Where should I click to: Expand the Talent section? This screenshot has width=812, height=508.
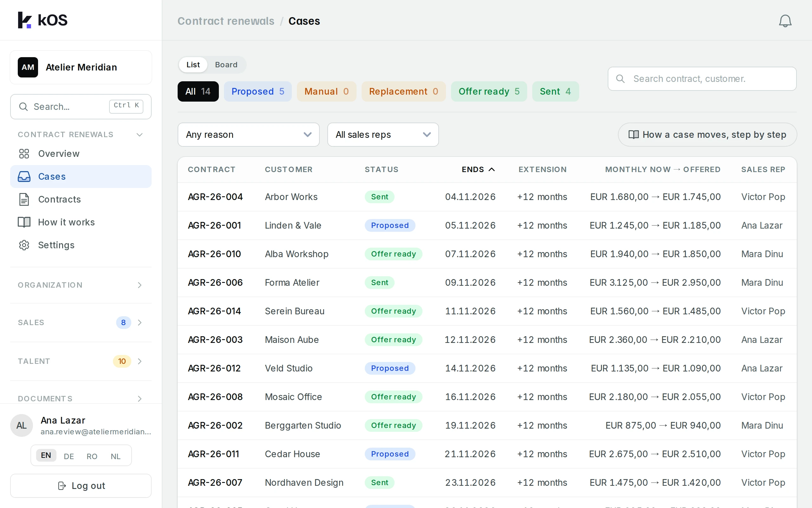point(81,361)
